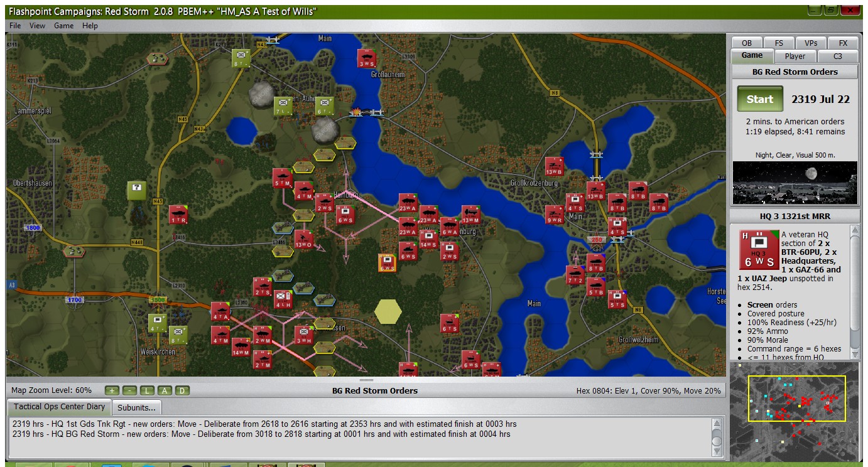Click the 'HQ 3 1321st MRR' panel header
The image size is (868, 467).
(x=794, y=216)
